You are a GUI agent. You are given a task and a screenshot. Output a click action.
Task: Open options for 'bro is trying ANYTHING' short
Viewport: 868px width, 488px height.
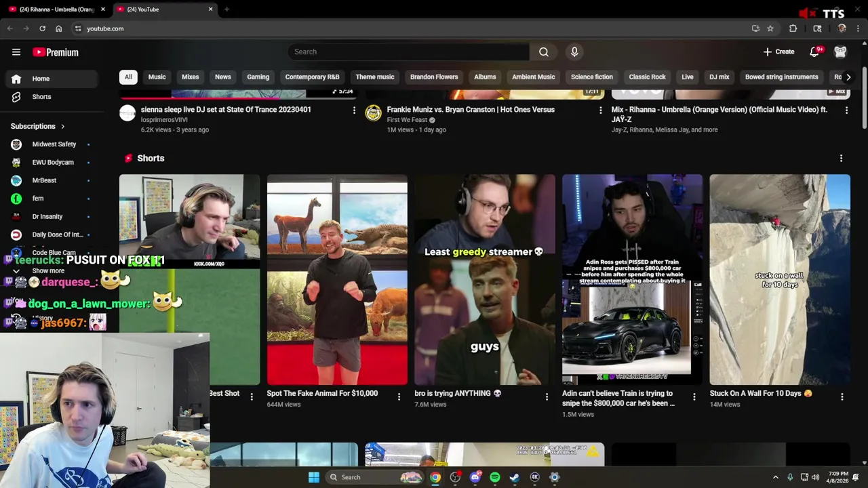coord(547,396)
